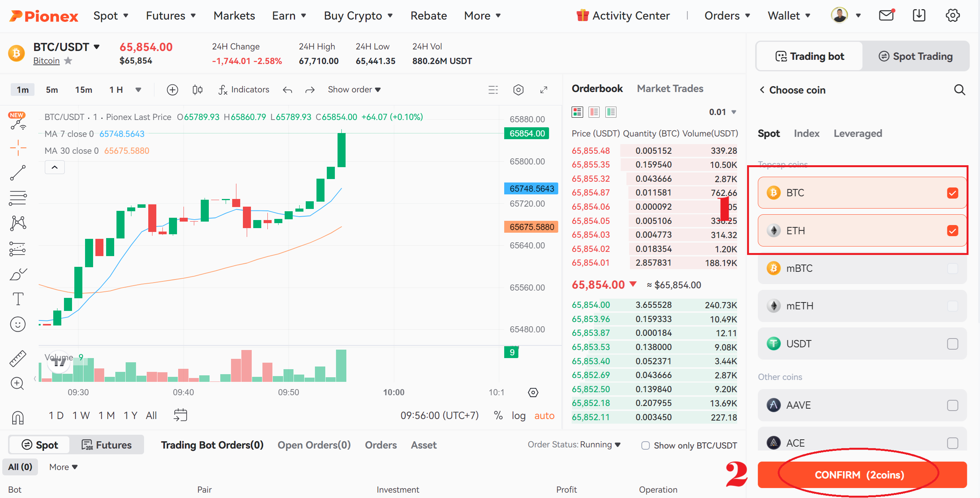Uncheck the BTC coin checkbox

(x=952, y=193)
